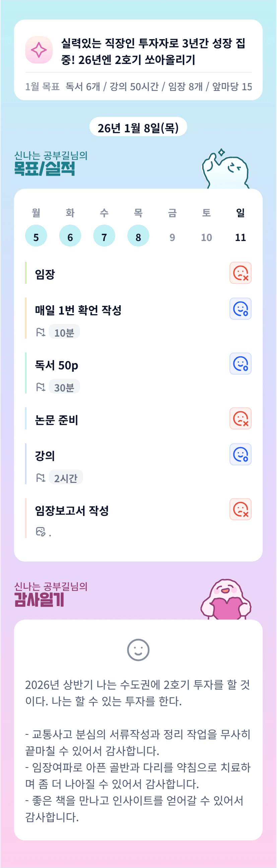The height and width of the screenshot is (868, 277).
Task: Click the flag icon beside 30분
Action: click(x=41, y=387)
